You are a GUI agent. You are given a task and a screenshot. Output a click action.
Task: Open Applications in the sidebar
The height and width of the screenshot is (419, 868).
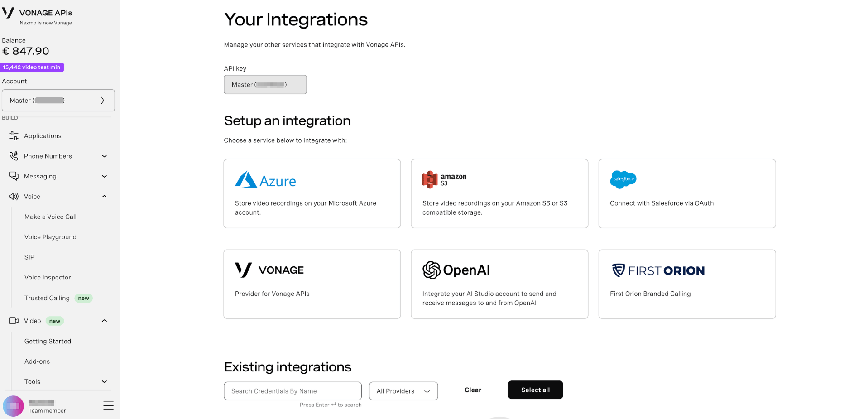click(x=43, y=136)
